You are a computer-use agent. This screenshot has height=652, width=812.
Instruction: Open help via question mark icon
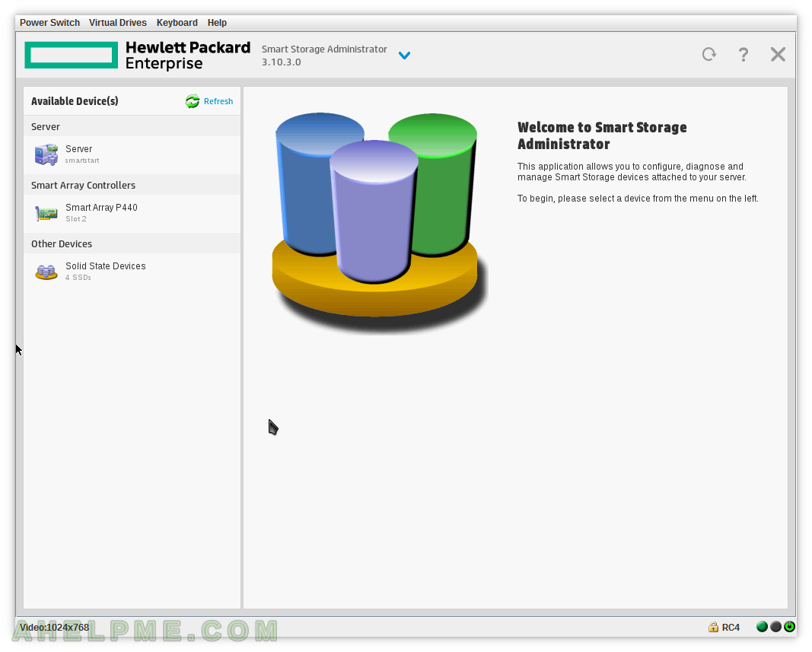coord(743,54)
